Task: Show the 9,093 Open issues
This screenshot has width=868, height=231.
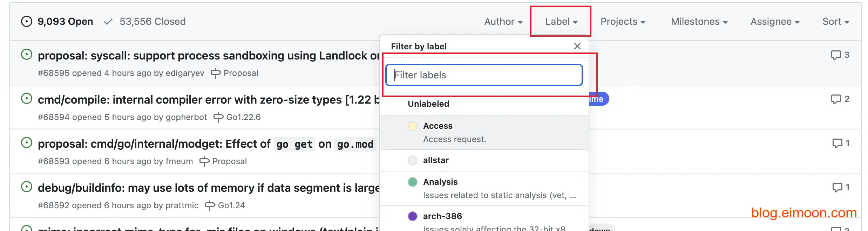Action: (x=65, y=22)
